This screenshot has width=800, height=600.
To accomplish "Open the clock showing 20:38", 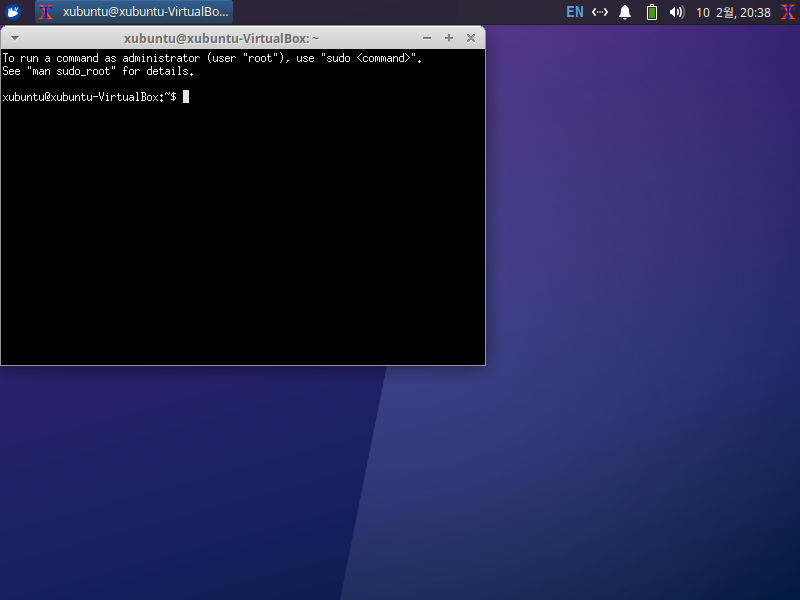I will (x=733, y=12).
